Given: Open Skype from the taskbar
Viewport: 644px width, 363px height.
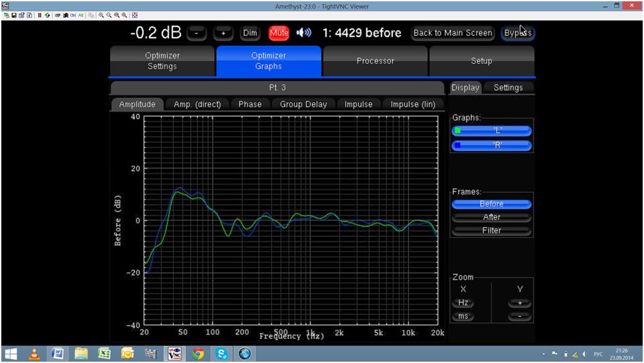Looking at the screenshot, I should (221, 354).
